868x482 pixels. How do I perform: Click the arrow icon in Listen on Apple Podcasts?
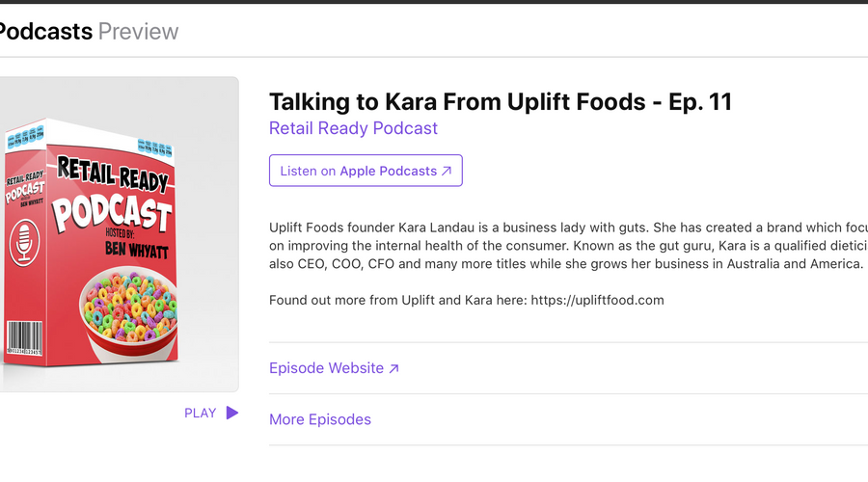point(447,171)
